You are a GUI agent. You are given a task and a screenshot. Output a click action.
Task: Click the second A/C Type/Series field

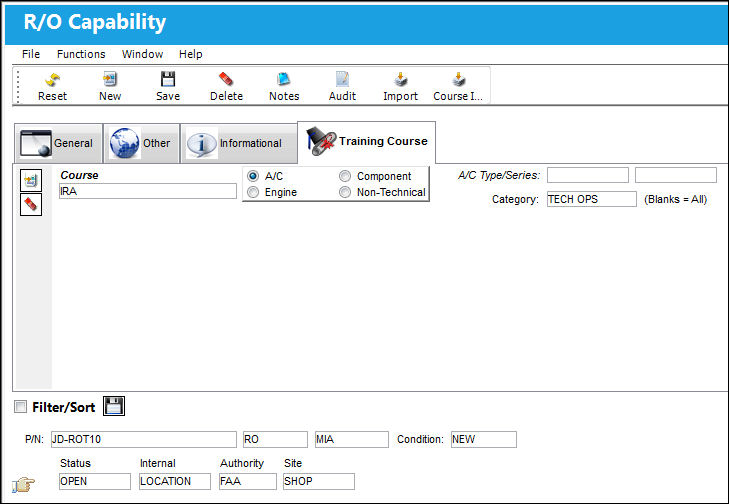click(x=676, y=175)
